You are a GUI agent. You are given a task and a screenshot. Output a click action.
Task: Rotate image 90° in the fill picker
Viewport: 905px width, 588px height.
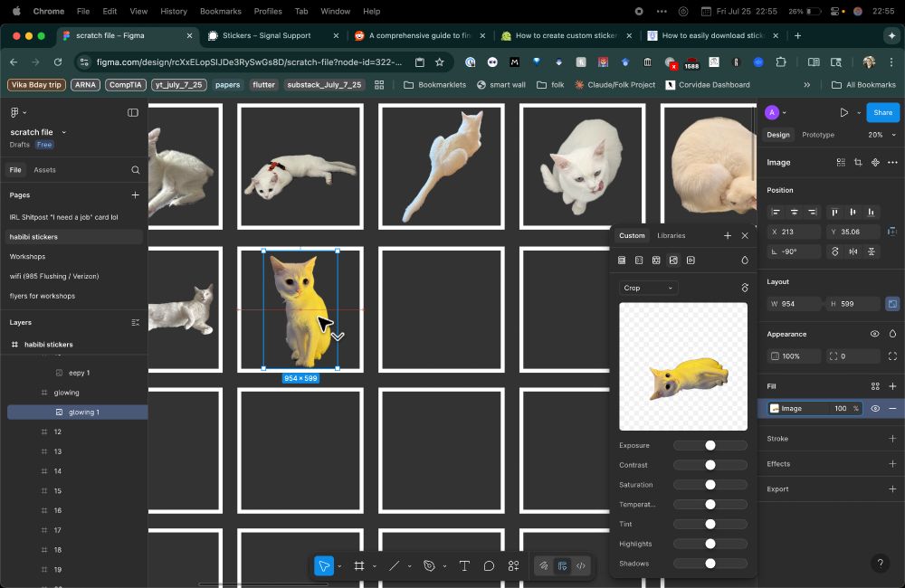click(745, 288)
